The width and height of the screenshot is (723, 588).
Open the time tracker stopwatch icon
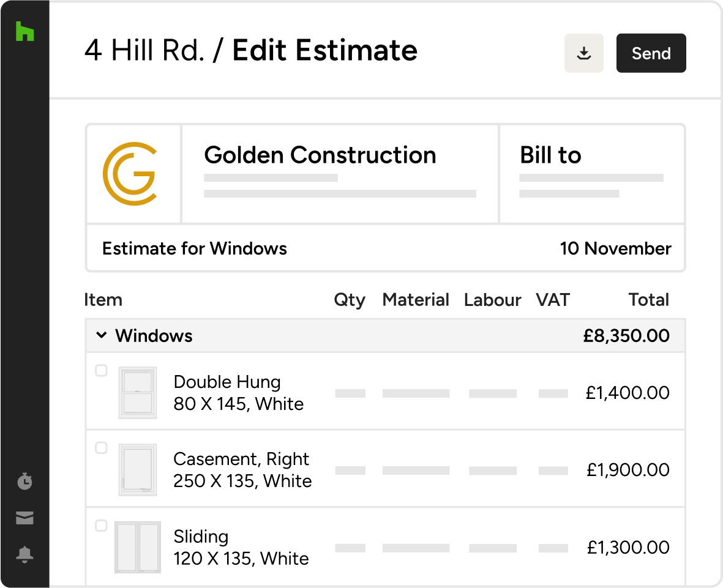[x=24, y=481]
